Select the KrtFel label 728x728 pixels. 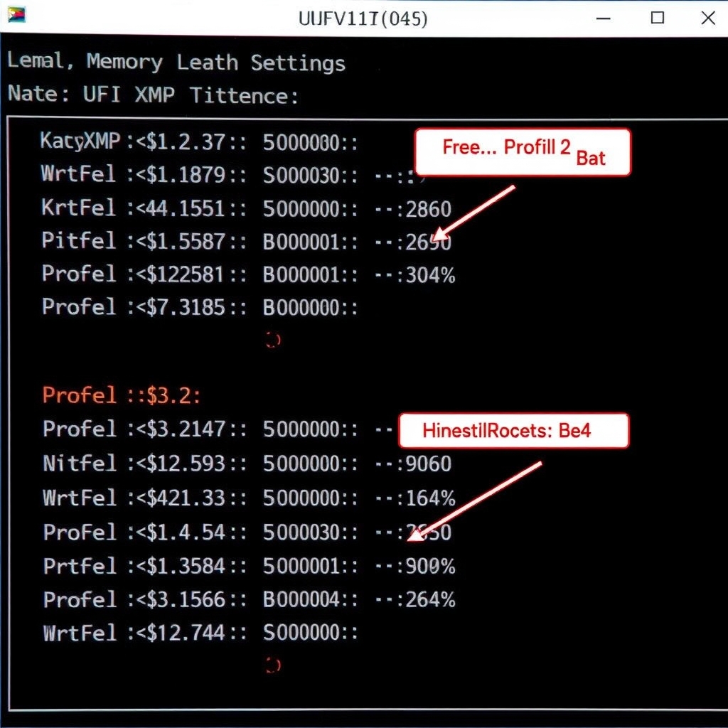point(78,208)
